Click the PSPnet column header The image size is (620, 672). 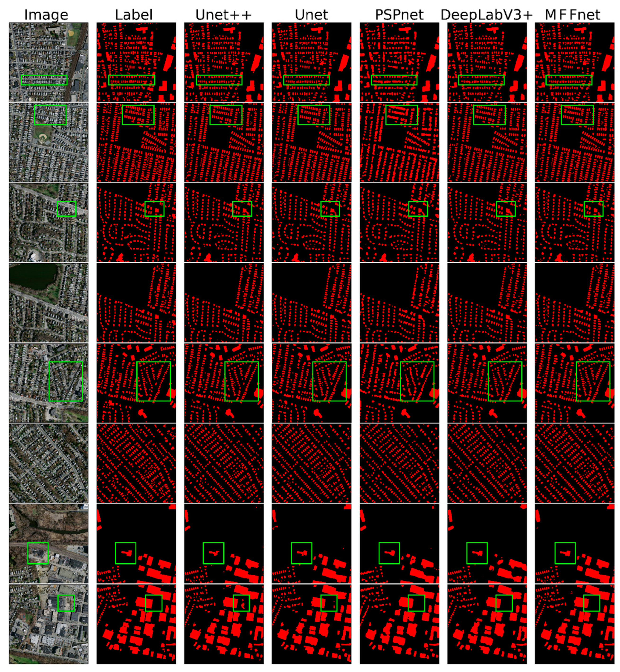(399, 15)
